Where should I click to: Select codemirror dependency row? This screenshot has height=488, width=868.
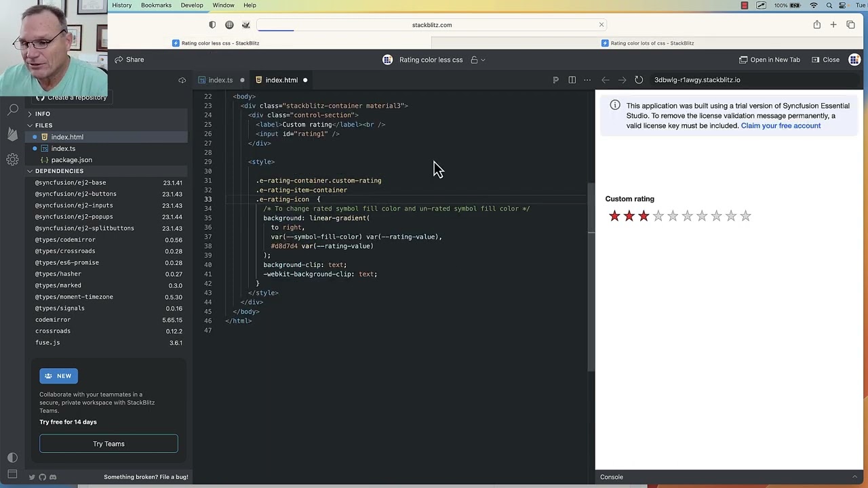click(x=108, y=320)
